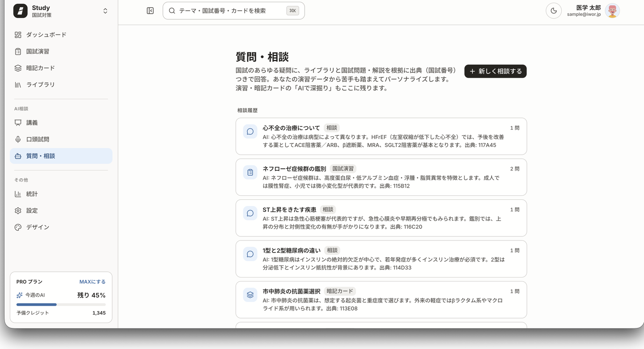
Task: Open the 1型と2型糖尿病の違い consultation
Action: [381, 259]
